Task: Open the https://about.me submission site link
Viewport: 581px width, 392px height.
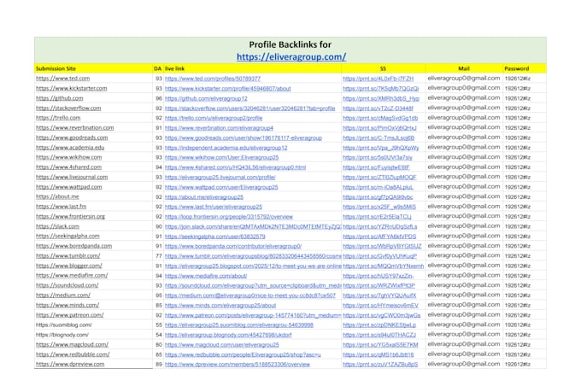Action: tap(57, 196)
